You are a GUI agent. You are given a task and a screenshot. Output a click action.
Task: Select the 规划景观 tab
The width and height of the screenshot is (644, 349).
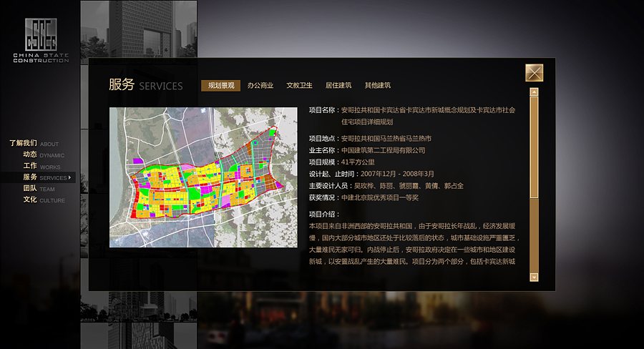[220, 86]
